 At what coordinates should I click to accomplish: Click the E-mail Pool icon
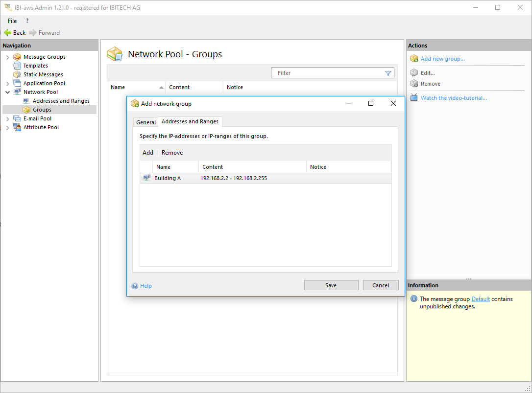point(17,118)
